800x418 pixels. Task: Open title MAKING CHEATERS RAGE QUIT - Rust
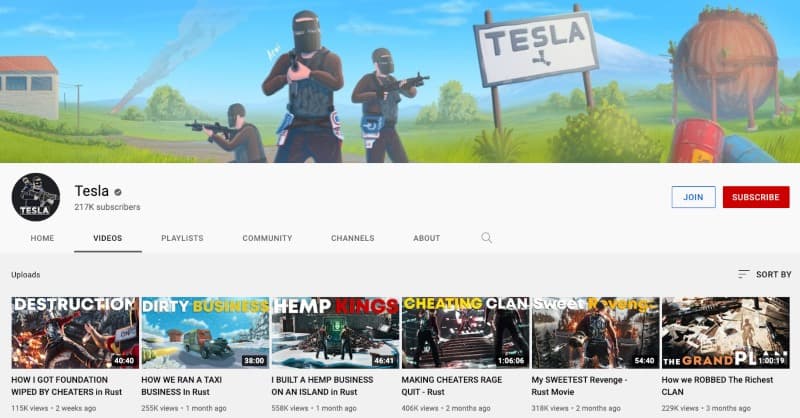coord(452,386)
